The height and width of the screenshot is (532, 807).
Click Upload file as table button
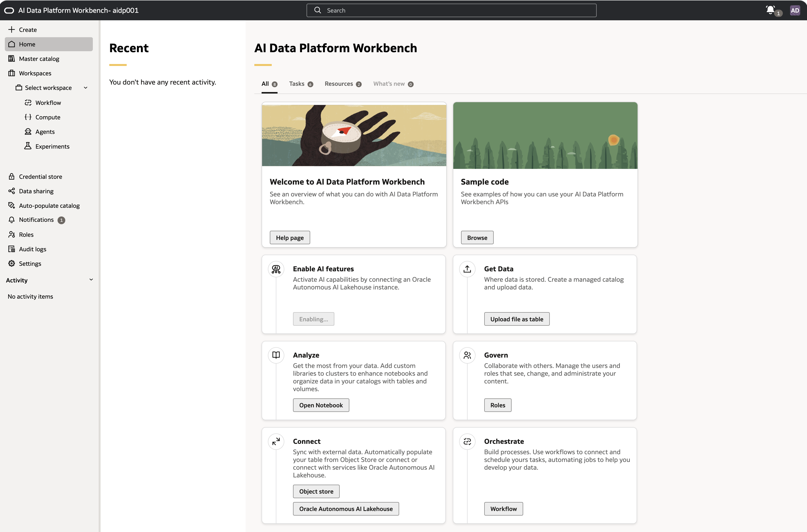pyautogui.click(x=517, y=319)
